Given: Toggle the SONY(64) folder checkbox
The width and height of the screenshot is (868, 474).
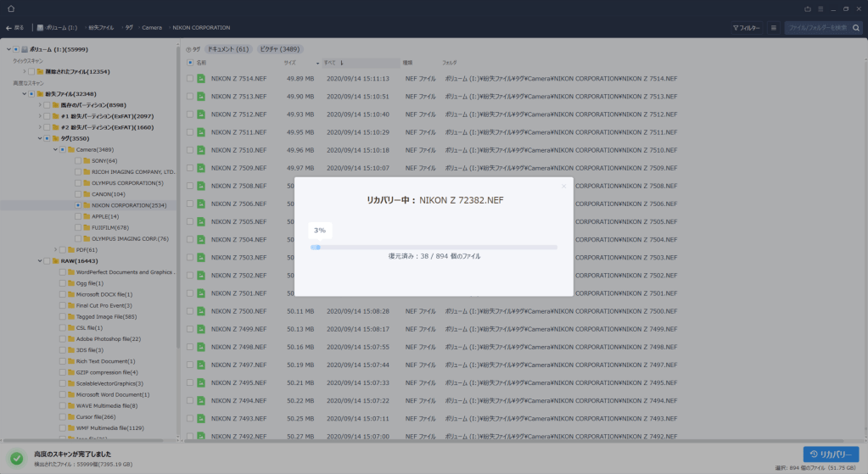Looking at the screenshot, I should point(77,160).
